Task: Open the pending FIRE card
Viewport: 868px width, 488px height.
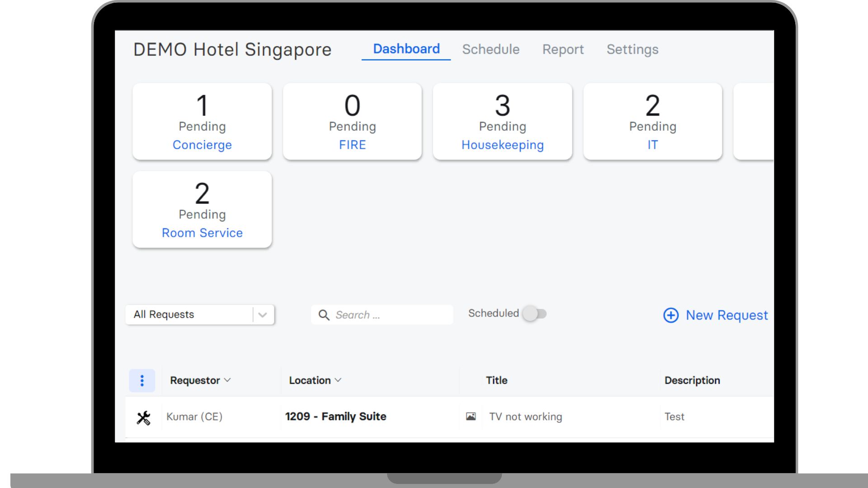Action: pyautogui.click(x=352, y=121)
